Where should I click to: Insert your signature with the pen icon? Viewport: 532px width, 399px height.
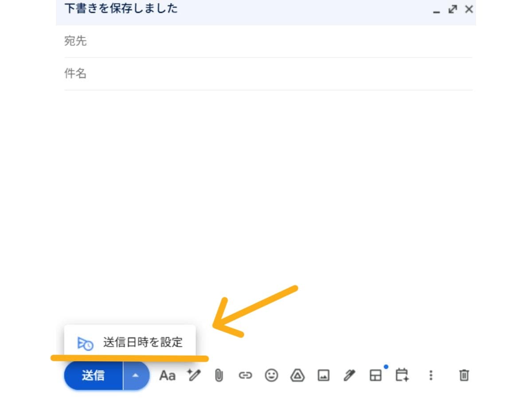coord(349,375)
